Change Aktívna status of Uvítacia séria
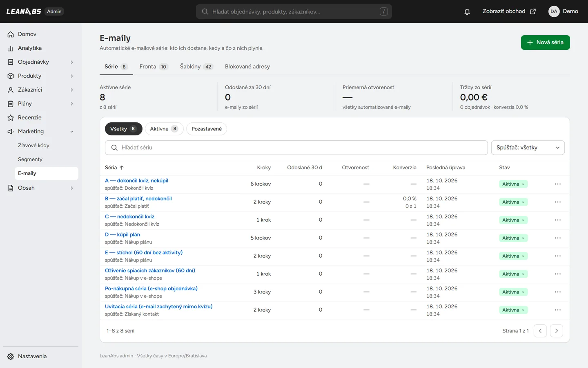 (513, 310)
